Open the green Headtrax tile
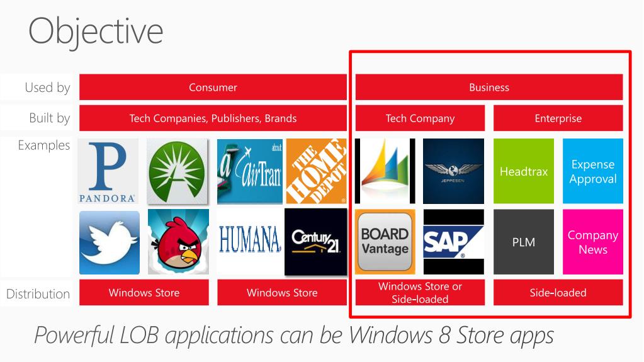This screenshot has width=644, height=362. pos(524,171)
